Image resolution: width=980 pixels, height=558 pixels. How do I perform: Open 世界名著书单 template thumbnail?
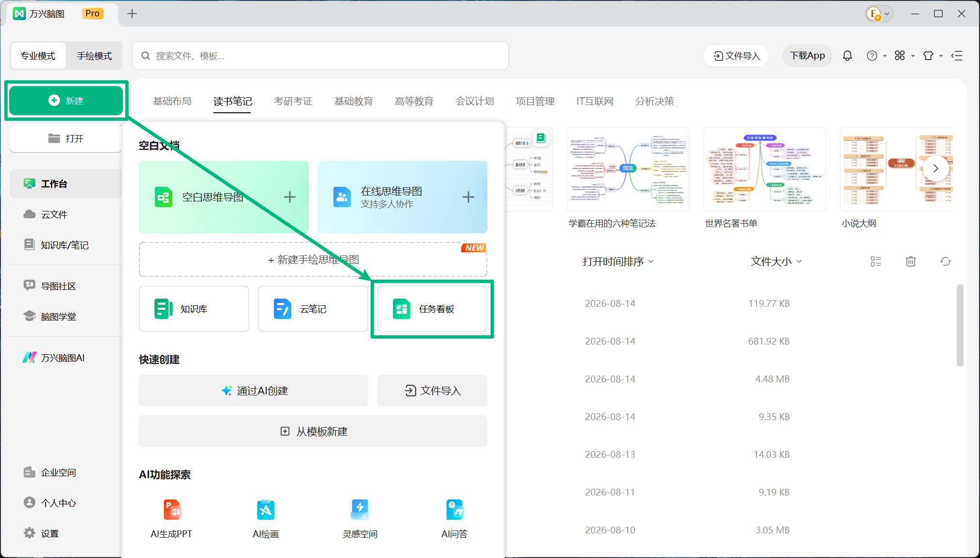point(765,169)
